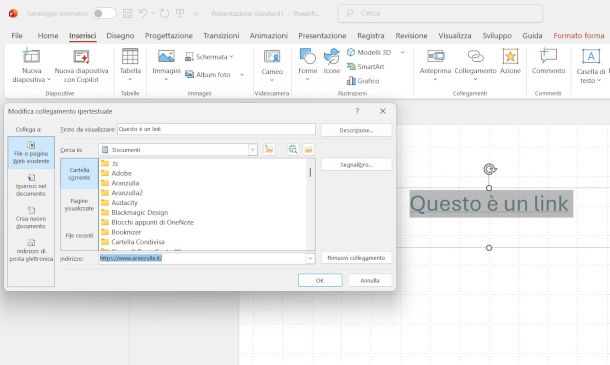This screenshot has height=365, width=610.
Task: Click the browse the Web icon
Action: click(293, 149)
